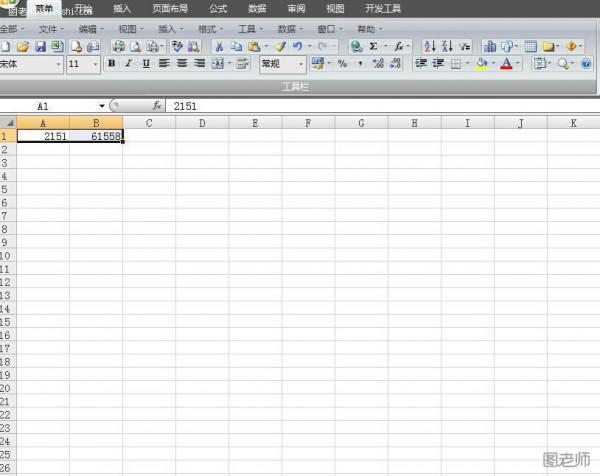Select the Cut scissors icon
Viewport: 600px width, 476px height.
pyautogui.click(x=219, y=46)
